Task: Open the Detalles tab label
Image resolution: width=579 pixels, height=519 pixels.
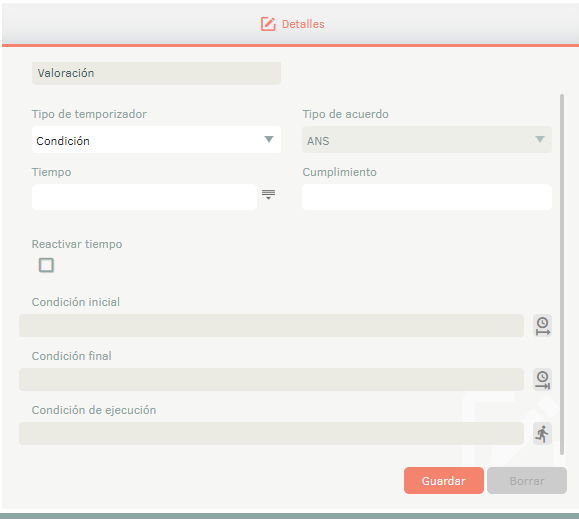Action: pos(303,24)
